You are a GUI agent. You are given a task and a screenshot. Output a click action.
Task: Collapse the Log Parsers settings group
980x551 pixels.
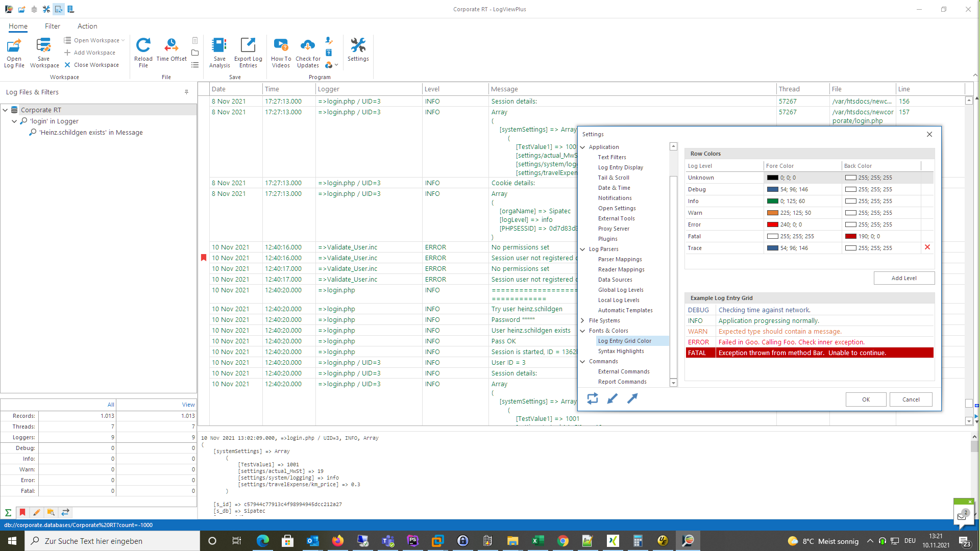click(582, 249)
